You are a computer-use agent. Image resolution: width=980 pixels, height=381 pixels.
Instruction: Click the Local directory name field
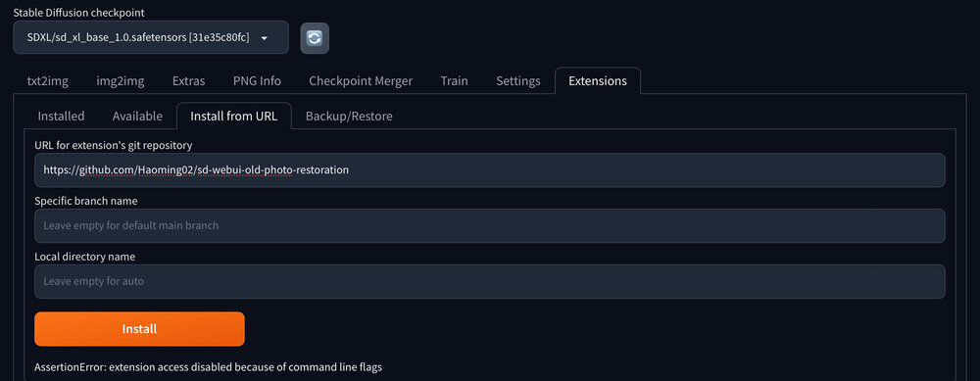coord(489,282)
